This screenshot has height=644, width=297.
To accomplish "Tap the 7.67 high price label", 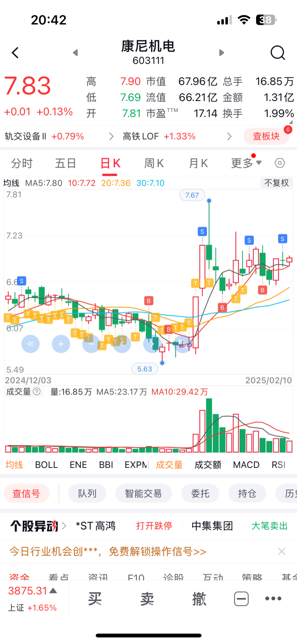I will [192, 195].
